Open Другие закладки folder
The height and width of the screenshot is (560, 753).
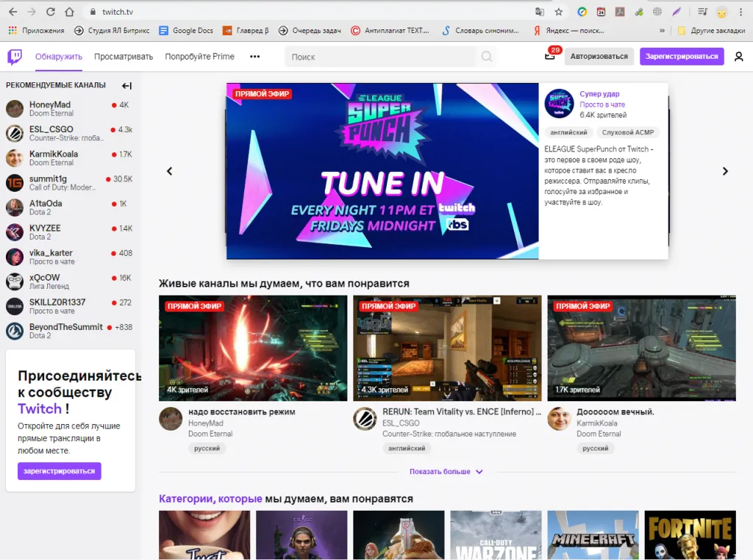coord(711,30)
